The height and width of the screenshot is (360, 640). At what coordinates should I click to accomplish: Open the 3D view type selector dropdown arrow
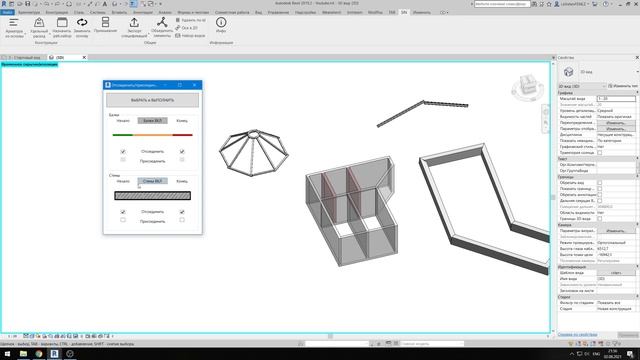tap(637, 72)
